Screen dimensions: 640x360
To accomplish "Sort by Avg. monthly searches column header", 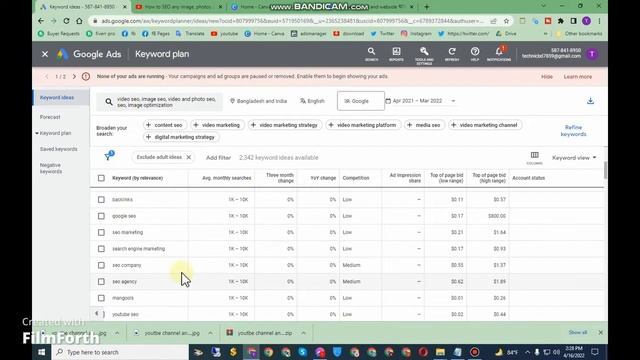I will (227, 178).
